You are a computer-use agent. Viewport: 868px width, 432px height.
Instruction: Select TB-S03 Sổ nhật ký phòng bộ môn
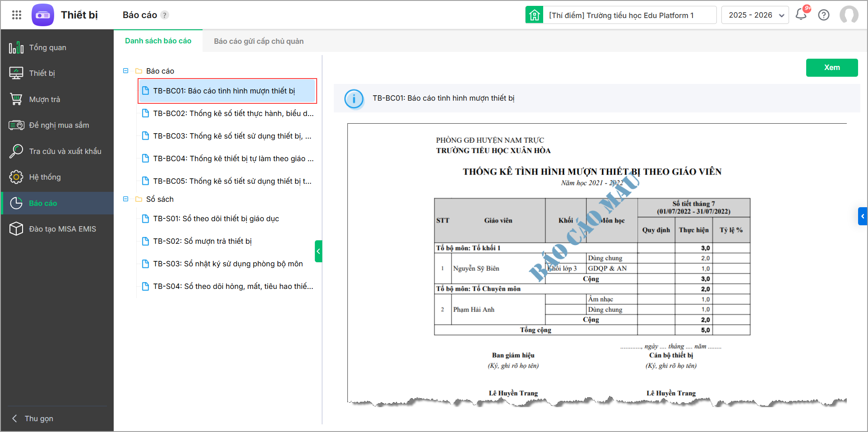(x=227, y=264)
